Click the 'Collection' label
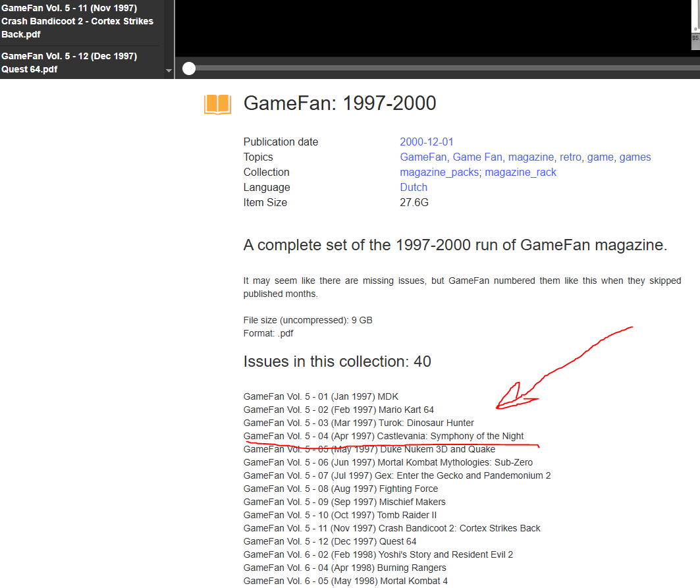Image resolution: width=700 pixels, height=588 pixels. 266,173
